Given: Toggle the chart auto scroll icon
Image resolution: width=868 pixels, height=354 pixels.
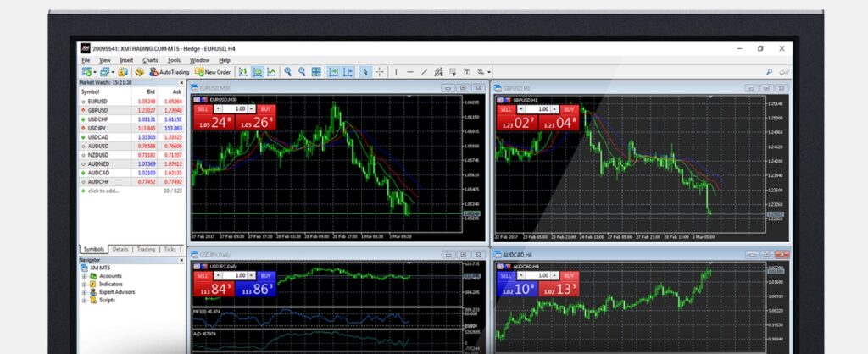Looking at the screenshot, I should 333,72.
